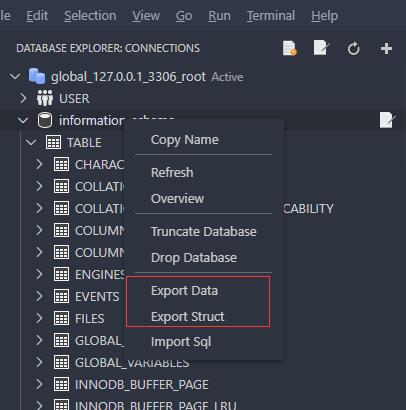This screenshot has width=406, height=410.
Task: Click the query icon on information_schema row
Action: tap(387, 120)
